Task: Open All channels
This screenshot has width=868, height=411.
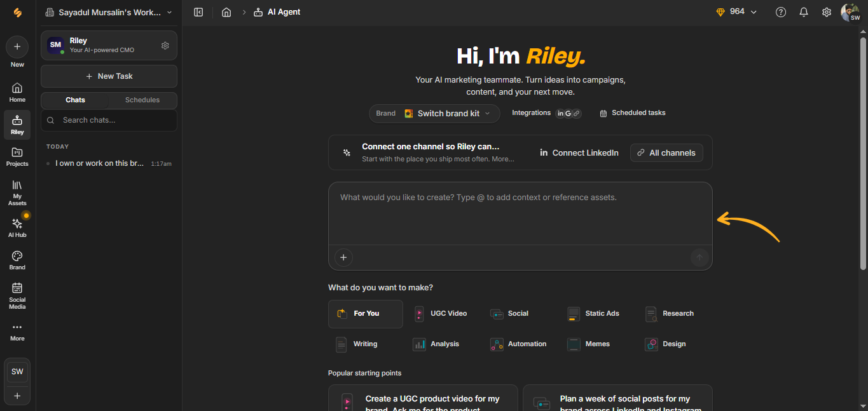Action: pyautogui.click(x=666, y=153)
